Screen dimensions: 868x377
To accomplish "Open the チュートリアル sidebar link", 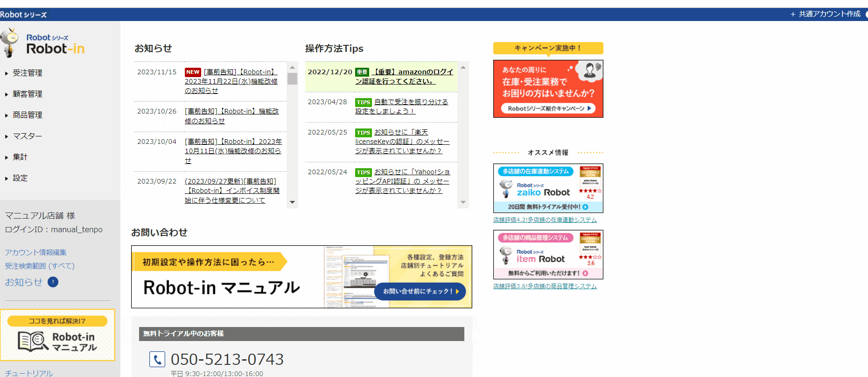I will coord(29,373).
